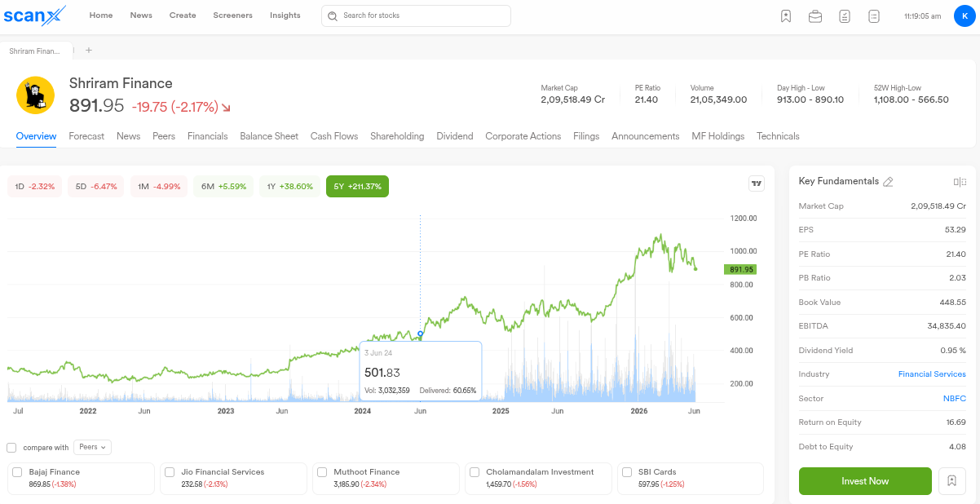Open the Financial Services industry link

click(x=932, y=374)
